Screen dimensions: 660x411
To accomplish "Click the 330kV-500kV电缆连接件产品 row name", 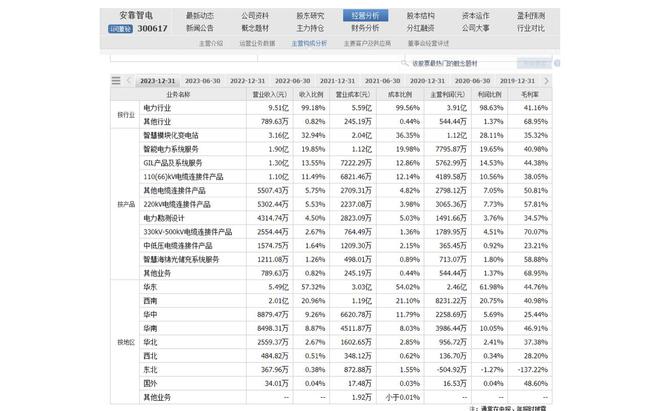I will (187, 232).
